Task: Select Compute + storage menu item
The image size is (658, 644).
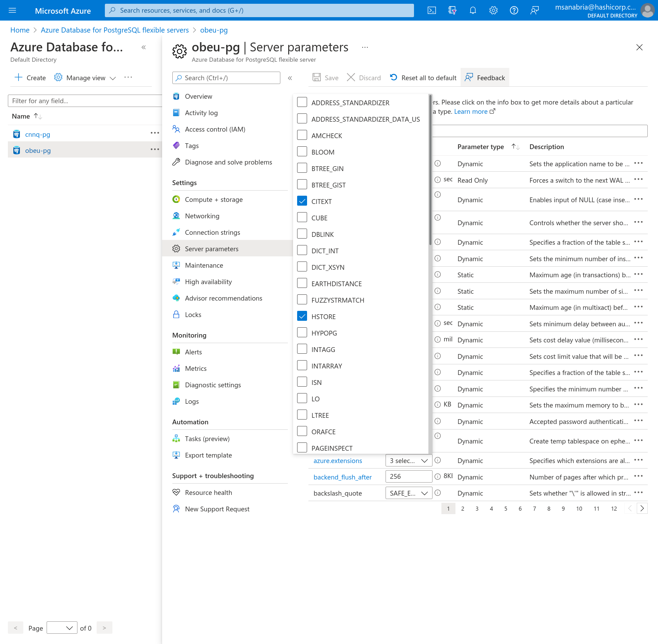Action: [x=214, y=199]
